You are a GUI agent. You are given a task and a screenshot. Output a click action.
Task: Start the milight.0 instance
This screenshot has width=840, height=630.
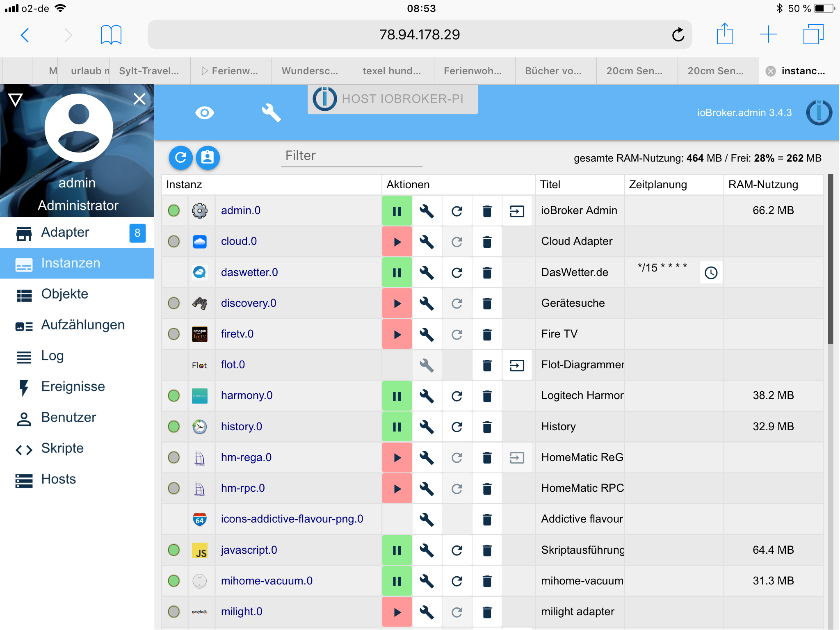tap(397, 612)
